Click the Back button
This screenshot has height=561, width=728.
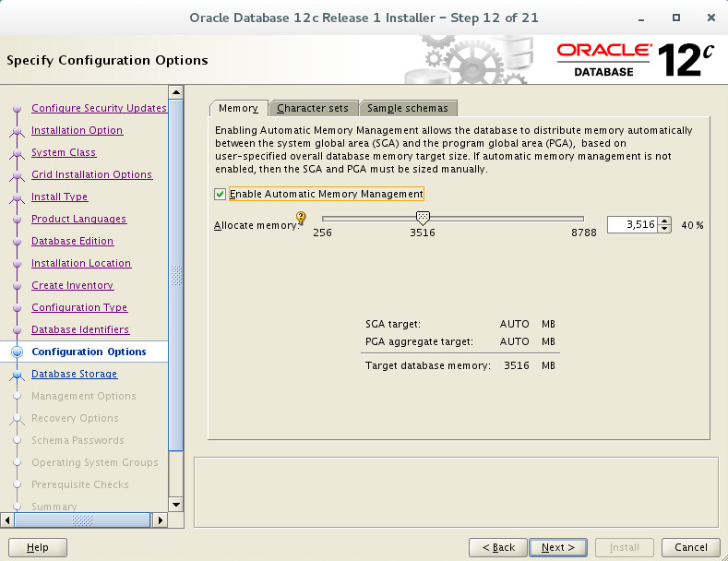click(x=498, y=547)
